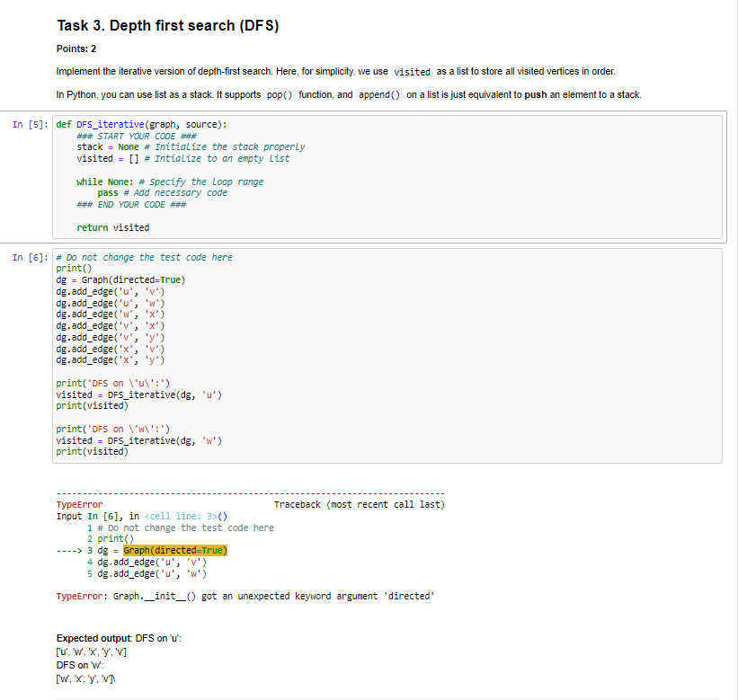Click the dg.add_edge('w', 'x') line
The image size is (738, 700).
111,315
